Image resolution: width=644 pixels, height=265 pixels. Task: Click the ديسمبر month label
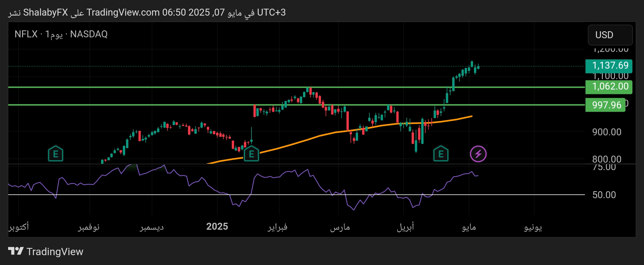(x=152, y=227)
